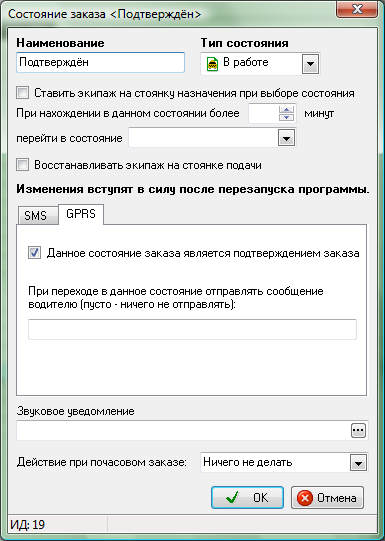The height and width of the screenshot is (541, 385).
Task: Open Действие при почасовом заказе dropdown arrow
Action: [x=358, y=462]
